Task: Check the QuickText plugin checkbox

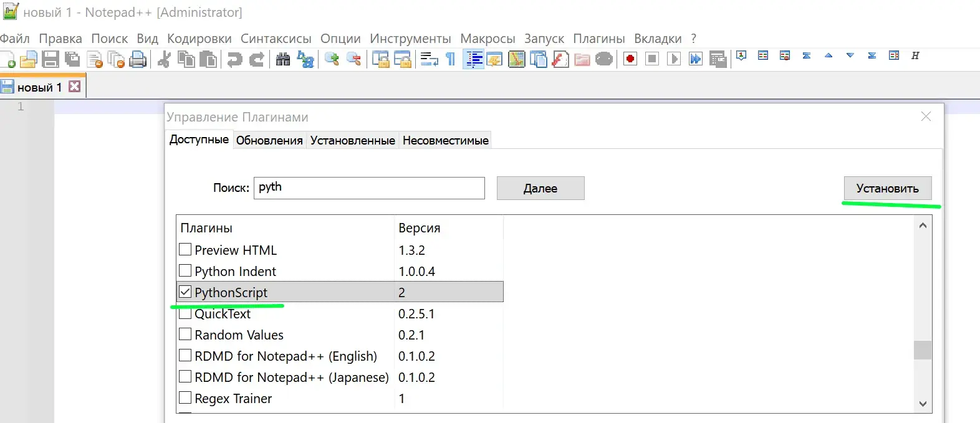Action: point(185,313)
